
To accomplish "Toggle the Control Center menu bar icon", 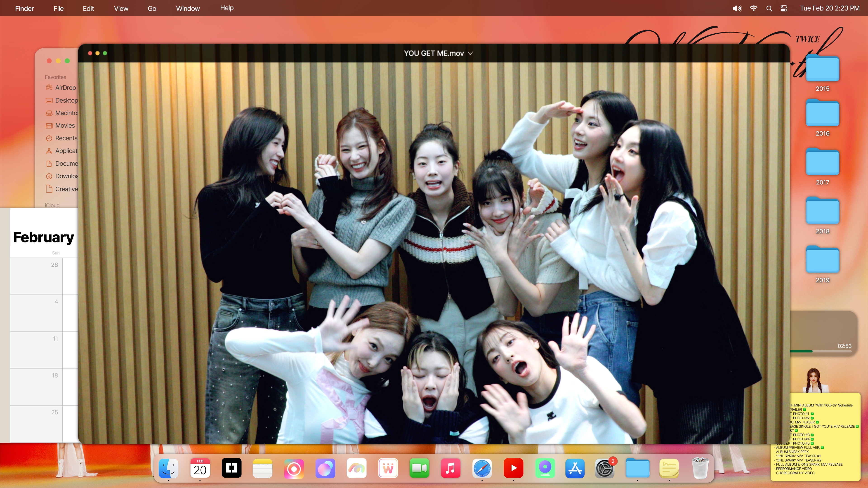I will pyautogui.click(x=784, y=8).
